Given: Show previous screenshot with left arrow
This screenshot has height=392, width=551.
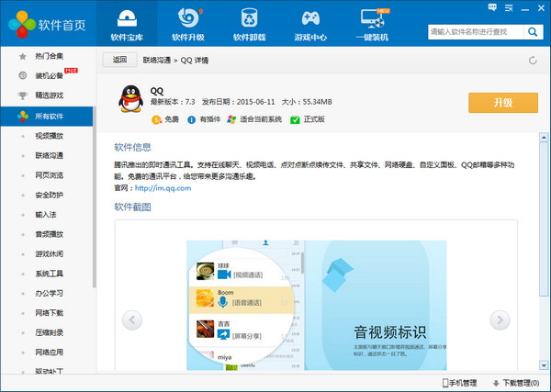Looking at the screenshot, I should click(x=132, y=319).
